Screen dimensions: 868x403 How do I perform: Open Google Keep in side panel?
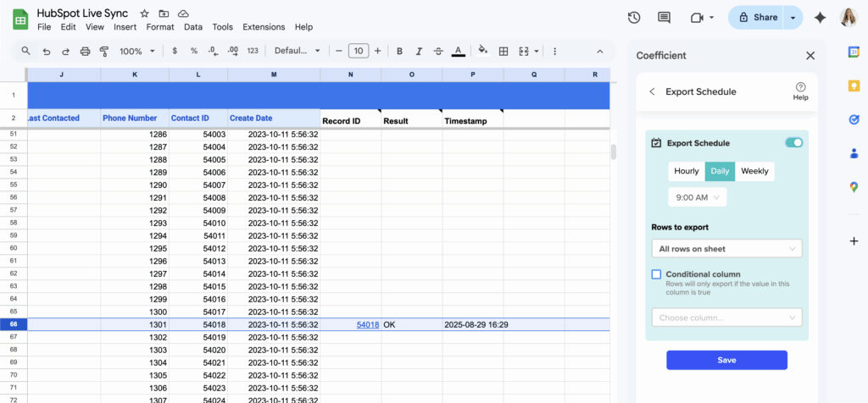click(854, 86)
